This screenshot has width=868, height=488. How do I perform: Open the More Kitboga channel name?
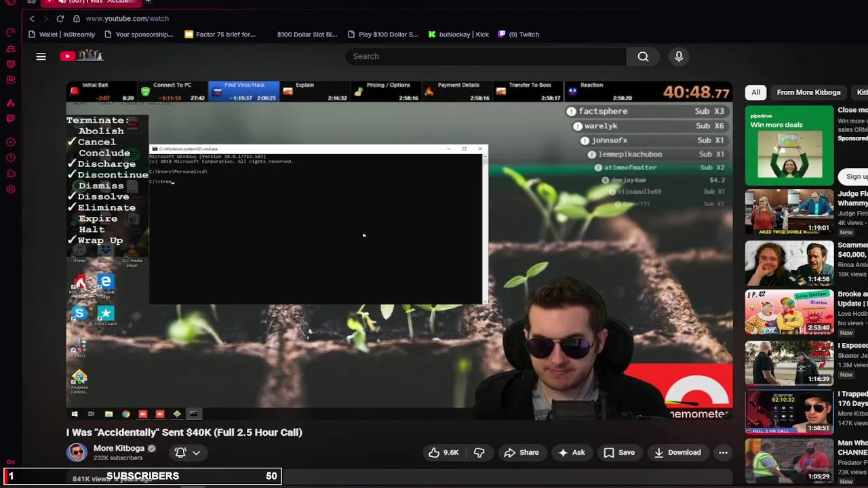(119, 448)
